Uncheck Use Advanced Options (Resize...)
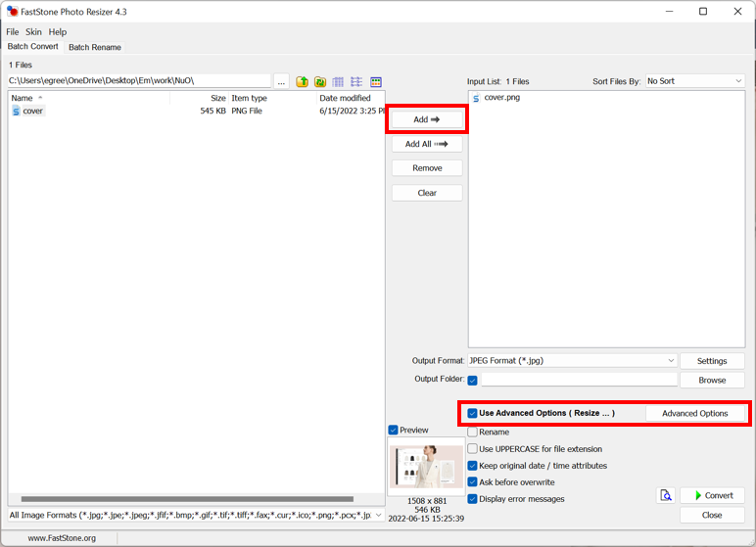Image resolution: width=756 pixels, height=547 pixels. tap(472, 414)
